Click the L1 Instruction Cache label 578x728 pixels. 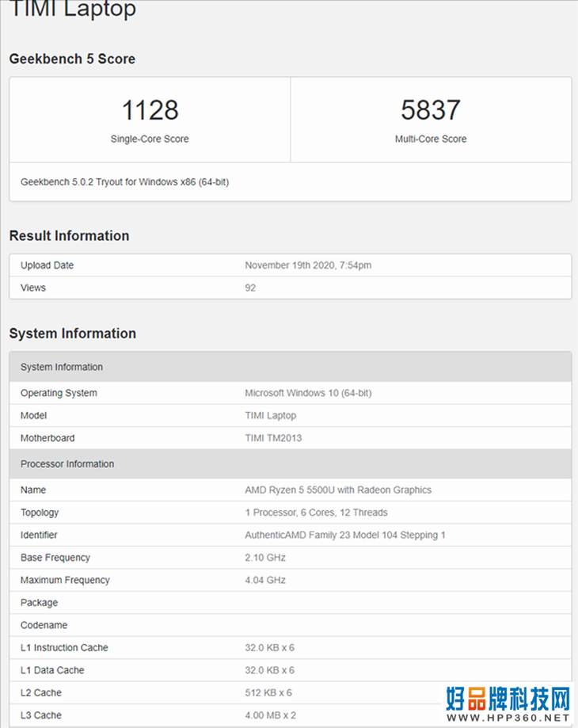[64, 648]
